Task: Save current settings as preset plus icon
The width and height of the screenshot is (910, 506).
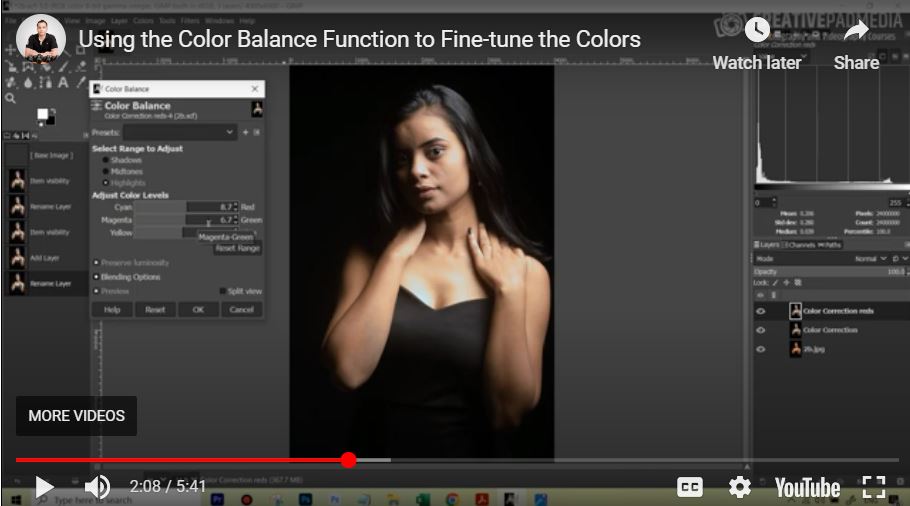Action: (x=245, y=132)
